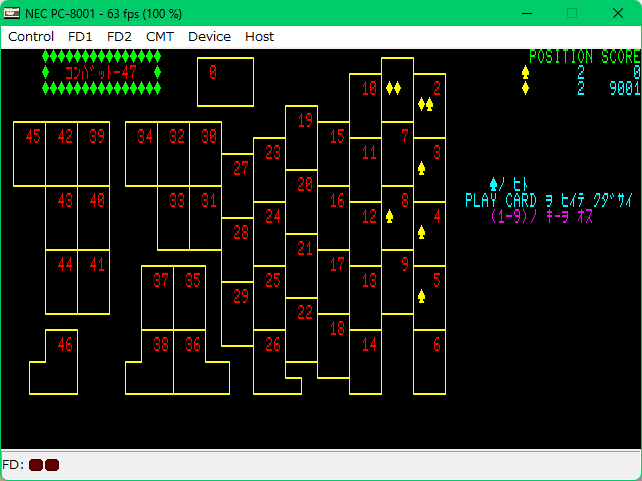Select board cell number 18
Viewport: 642px width, 481px height.
coord(333,346)
